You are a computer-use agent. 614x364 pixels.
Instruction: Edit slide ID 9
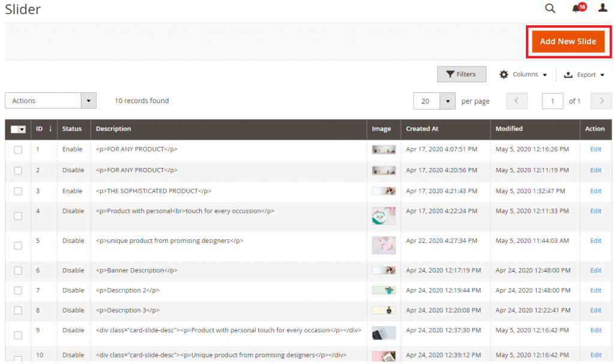tap(595, 330)
